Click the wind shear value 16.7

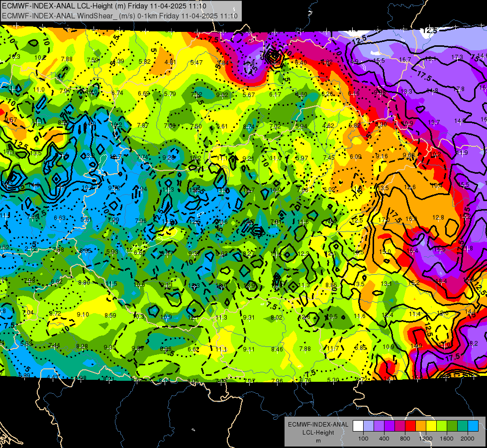coord(405,59)
